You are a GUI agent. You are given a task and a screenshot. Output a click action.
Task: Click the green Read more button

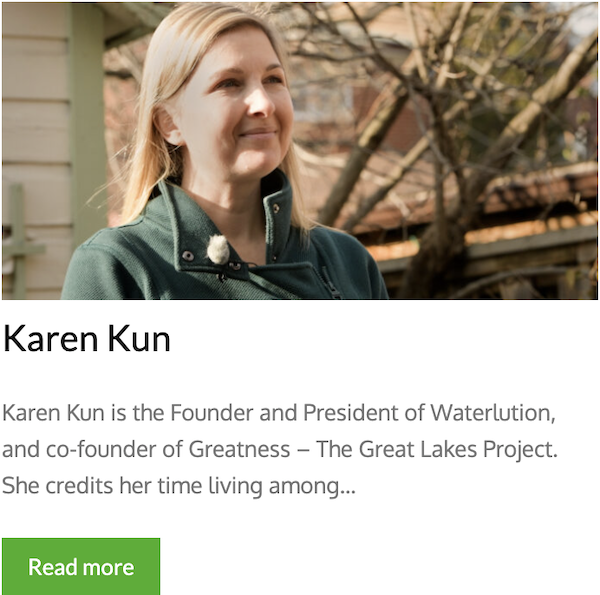click(81, 566)
